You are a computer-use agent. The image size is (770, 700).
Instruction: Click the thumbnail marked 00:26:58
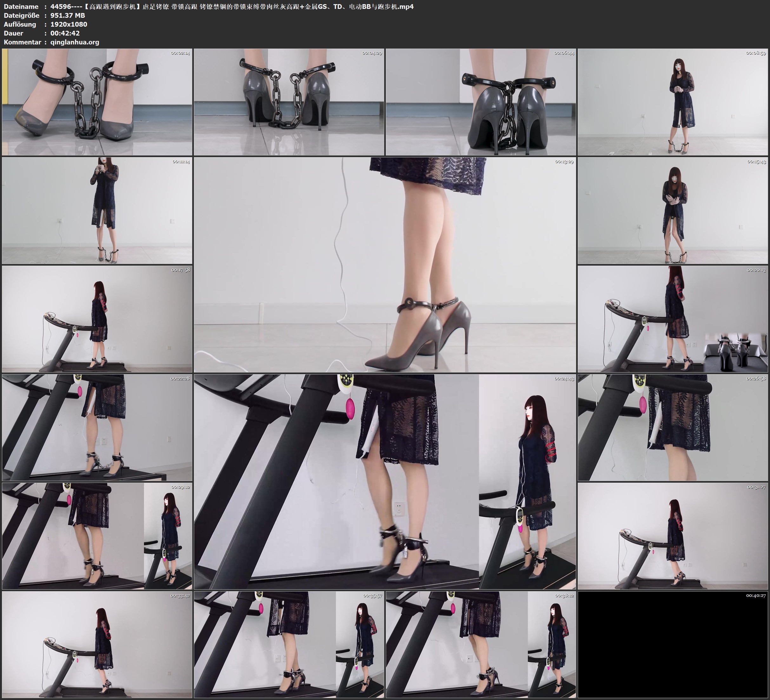673,427
